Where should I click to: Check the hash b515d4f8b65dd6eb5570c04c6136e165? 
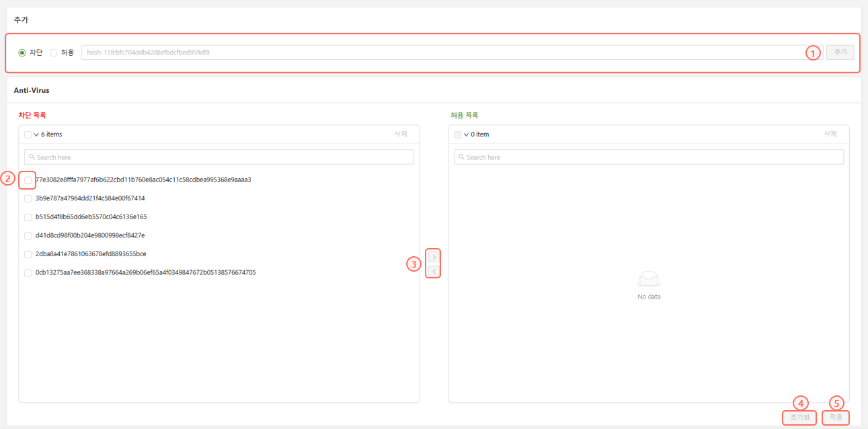tap(28, 217)
